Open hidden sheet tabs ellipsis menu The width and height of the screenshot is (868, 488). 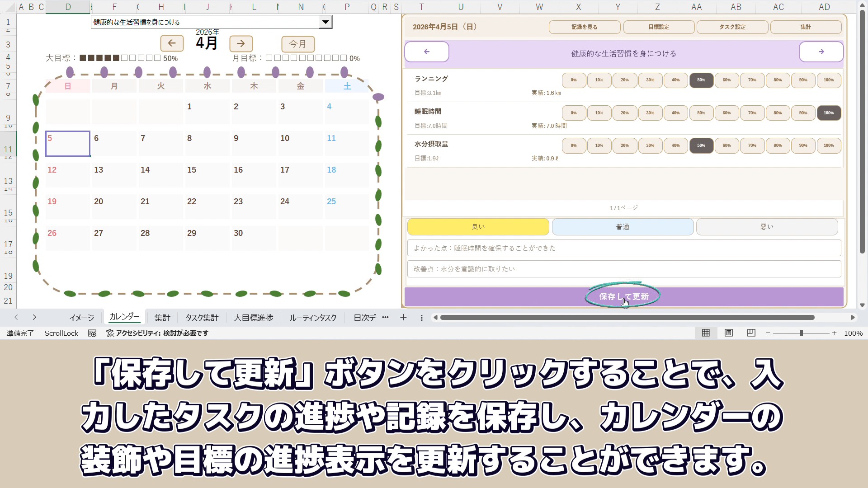click(385, 318)
